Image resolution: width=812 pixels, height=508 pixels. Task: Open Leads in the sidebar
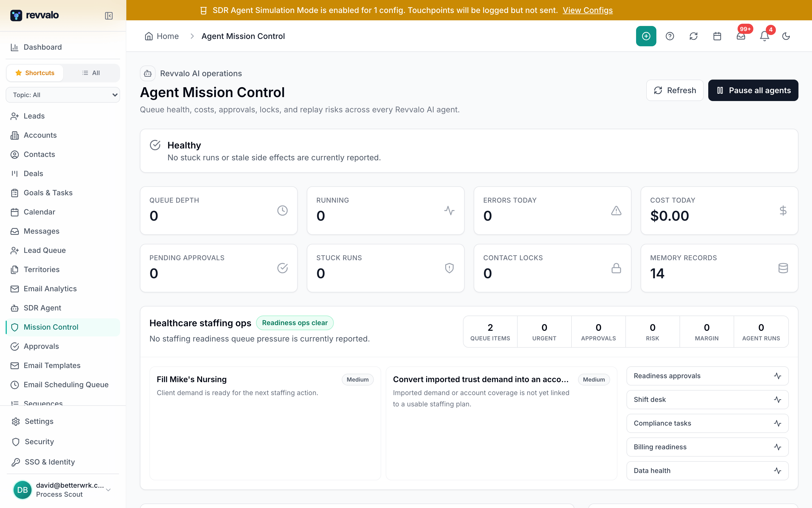pos(63,116)
